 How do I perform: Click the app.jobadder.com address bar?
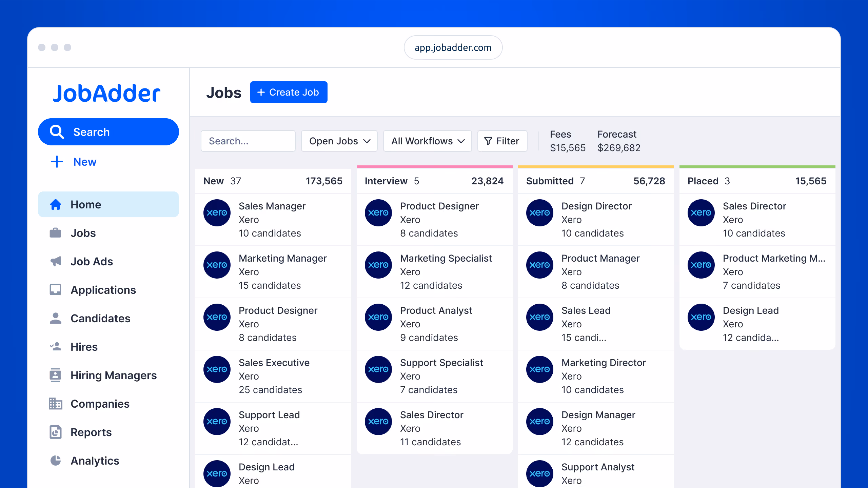click(x=453, y=47)
